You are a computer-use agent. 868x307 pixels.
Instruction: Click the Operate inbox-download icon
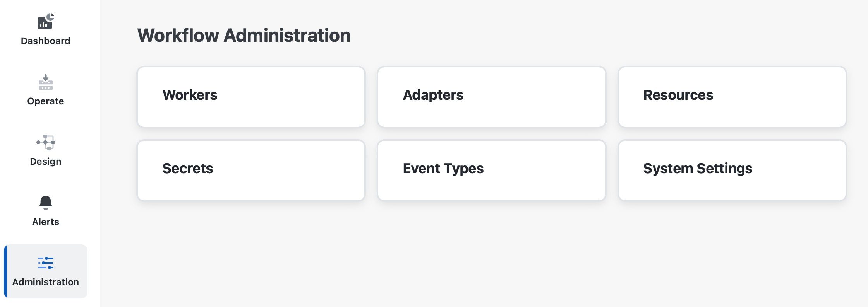[46, 82]
